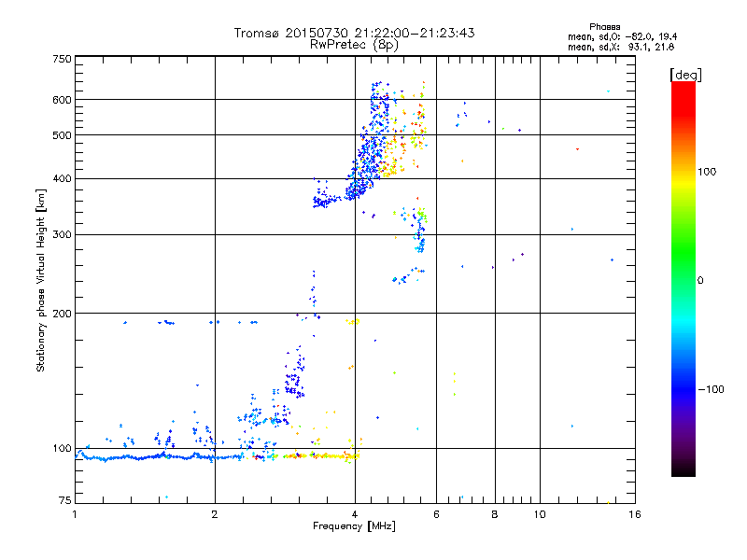Screen dimensions: 747x560
Task: Click the y-axis tick label '100'
Action: pos(62,449)
